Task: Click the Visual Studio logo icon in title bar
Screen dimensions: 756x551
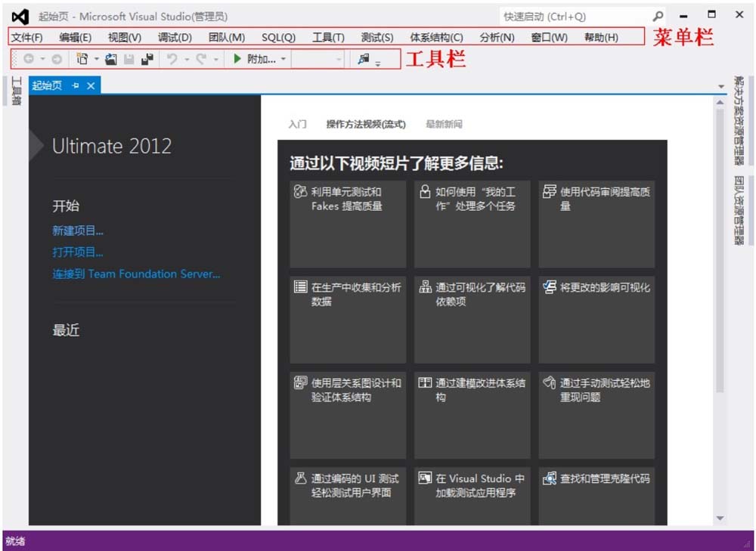Action: pyautogui.click(x=20, y=17)
